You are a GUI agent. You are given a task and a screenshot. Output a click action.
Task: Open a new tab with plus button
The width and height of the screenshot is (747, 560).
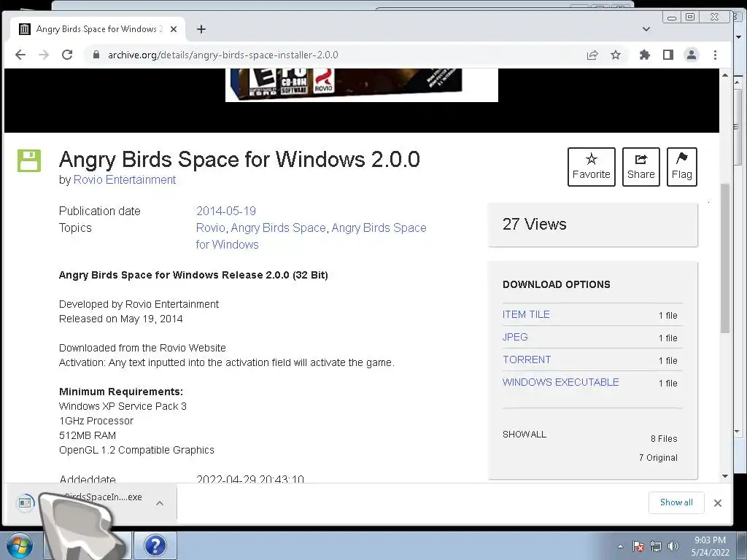201,29
